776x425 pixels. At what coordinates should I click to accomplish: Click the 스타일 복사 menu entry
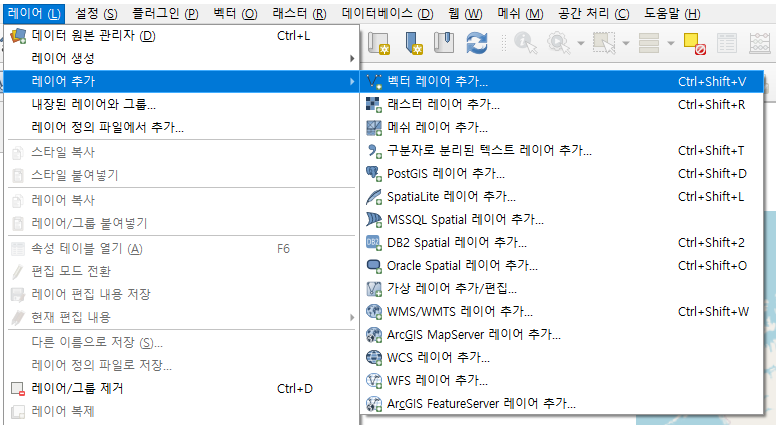point(181,152)
